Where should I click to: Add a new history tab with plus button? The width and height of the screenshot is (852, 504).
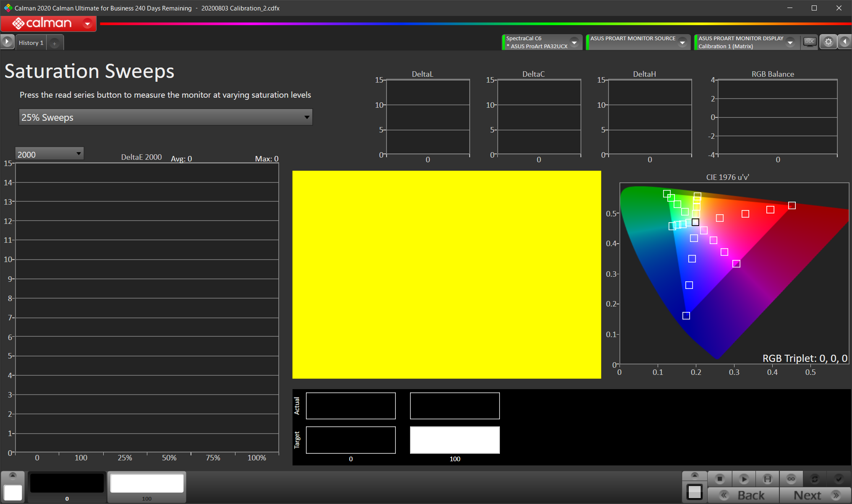(55, 43)
